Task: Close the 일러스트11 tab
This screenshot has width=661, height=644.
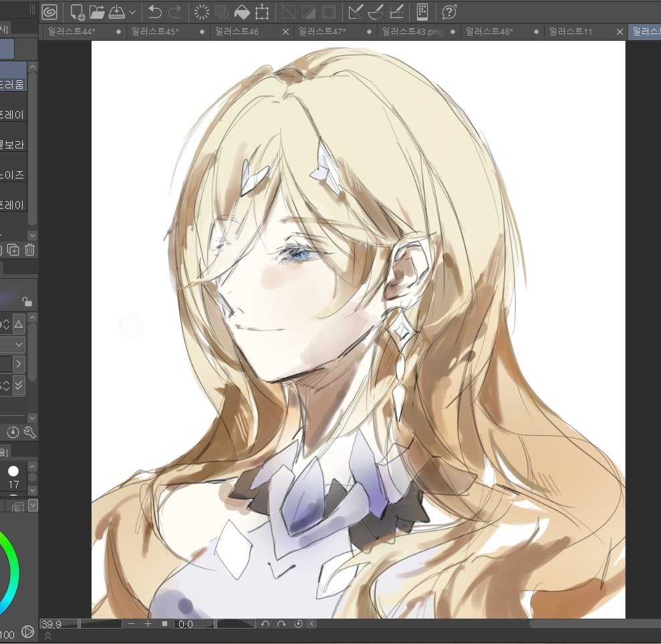Action: (620, 31)
